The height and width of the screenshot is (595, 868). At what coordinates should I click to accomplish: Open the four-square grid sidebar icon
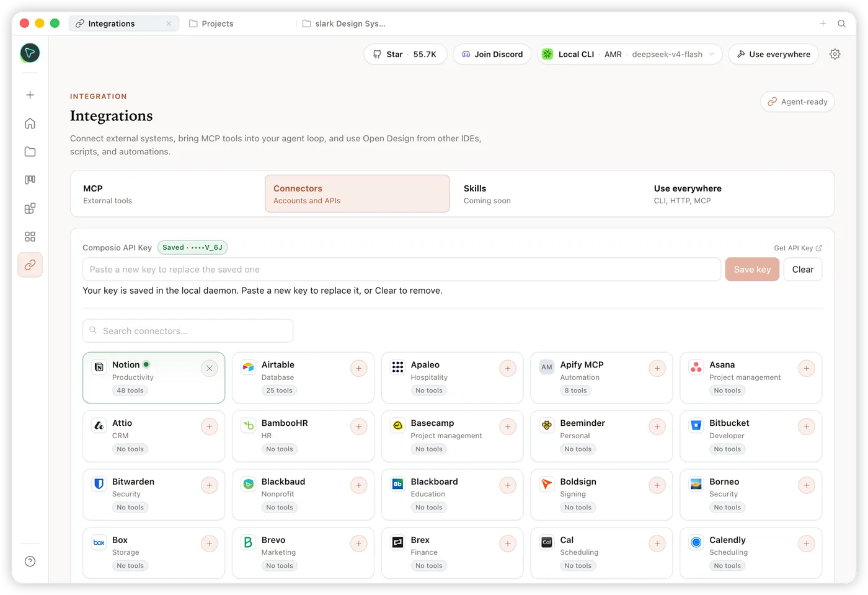[x=30, y=237]
